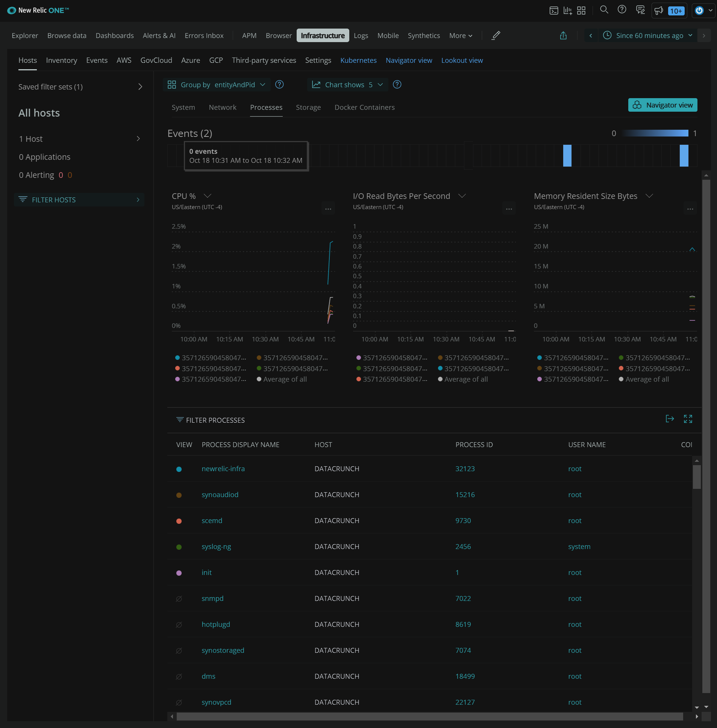Image resolution: width=717 pixels, height=728 pixels.
Task: Click the New Relic ONE logo
Action: pos(38,11)
